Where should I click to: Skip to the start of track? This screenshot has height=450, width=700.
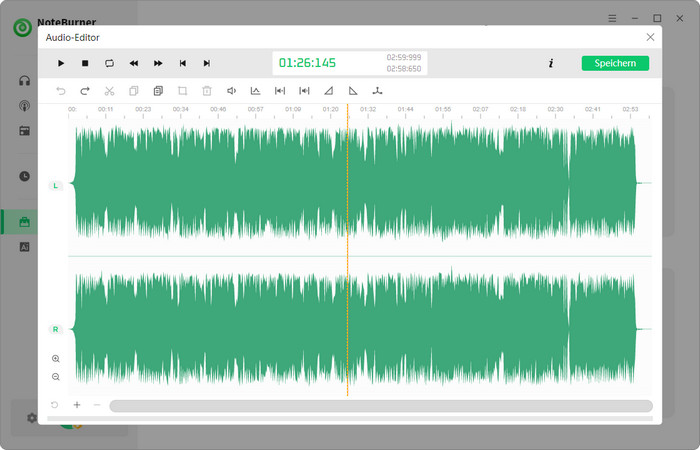[182, 63]
